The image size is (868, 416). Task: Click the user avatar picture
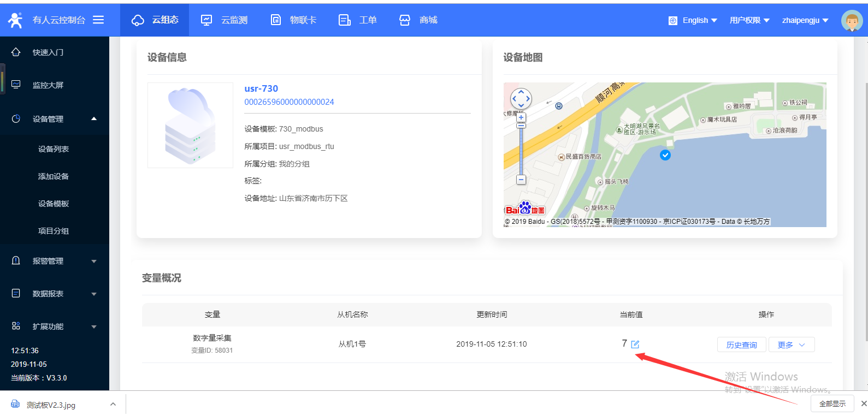(x=851, y=21)
